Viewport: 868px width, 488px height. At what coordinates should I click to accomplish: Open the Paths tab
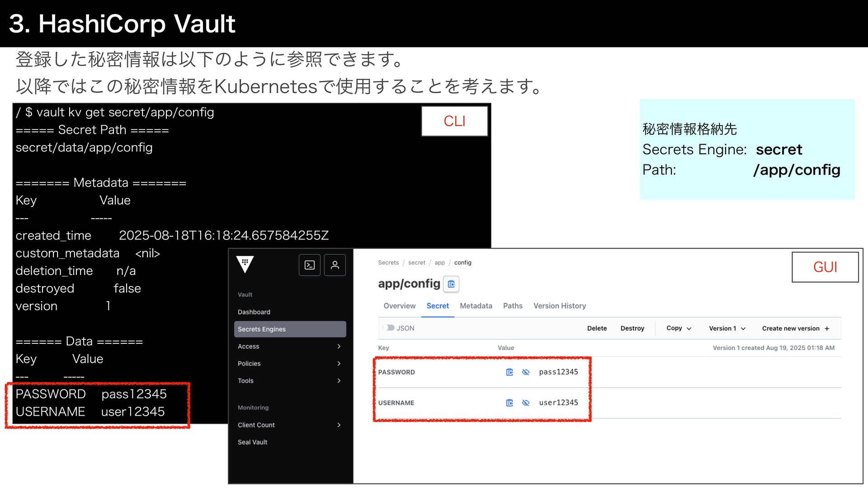pos(513,306)
